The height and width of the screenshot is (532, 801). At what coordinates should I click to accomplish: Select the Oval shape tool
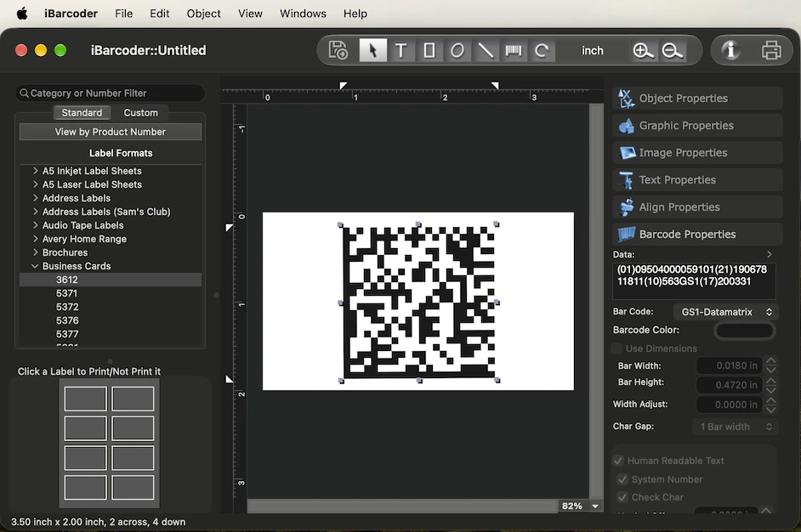(x=457, y=50)
